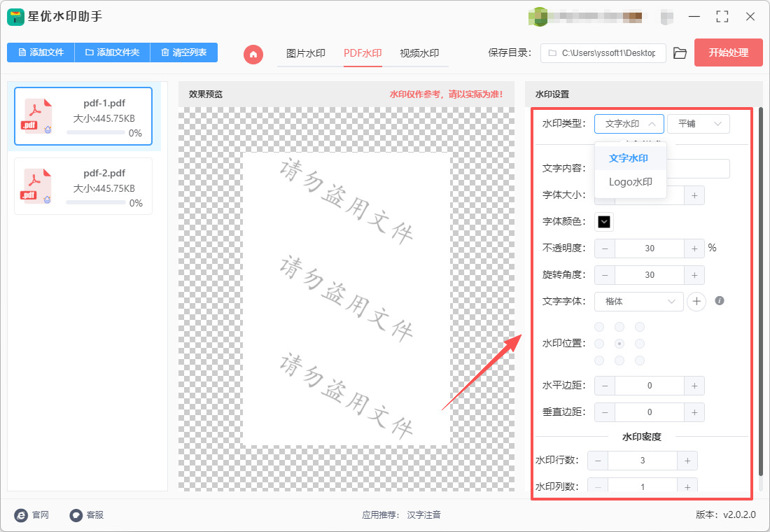Open the 平铺 tiling mode dropdown
Viewport: 770px width, 532px height.
(699, 124)
